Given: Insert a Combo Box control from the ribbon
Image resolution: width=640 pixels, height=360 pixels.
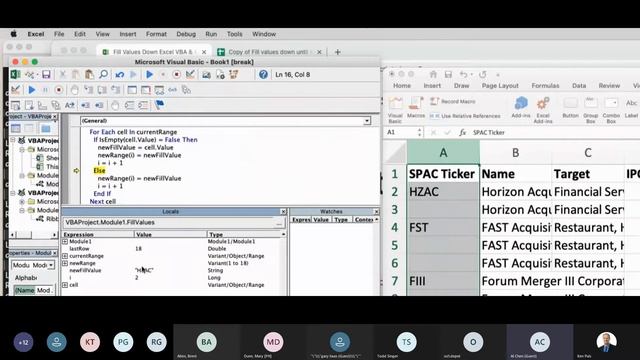Looking at the screenshot, I should [611, 110].
